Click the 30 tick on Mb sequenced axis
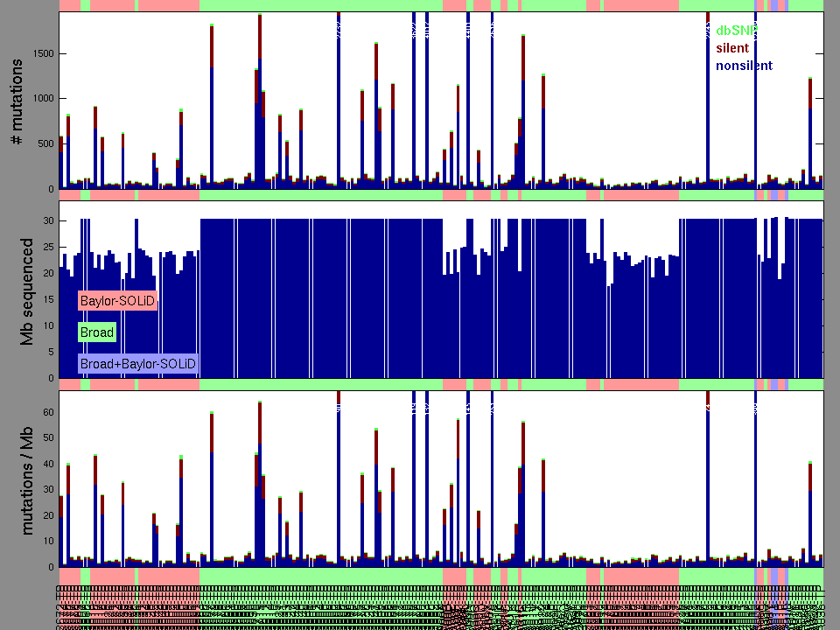840x630 pixels. coord(48,220)
